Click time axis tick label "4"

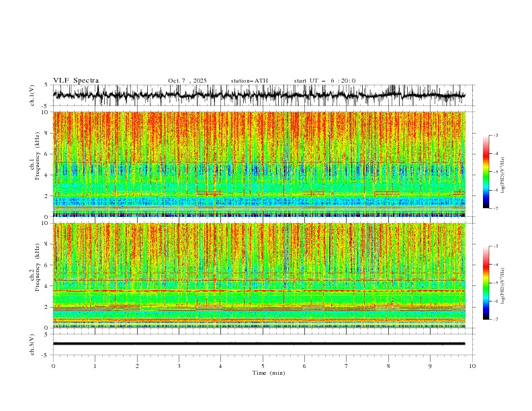[x=220, y=366]
